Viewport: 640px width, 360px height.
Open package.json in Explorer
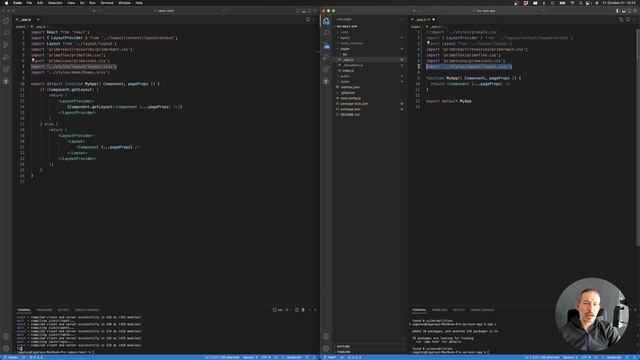370,109
